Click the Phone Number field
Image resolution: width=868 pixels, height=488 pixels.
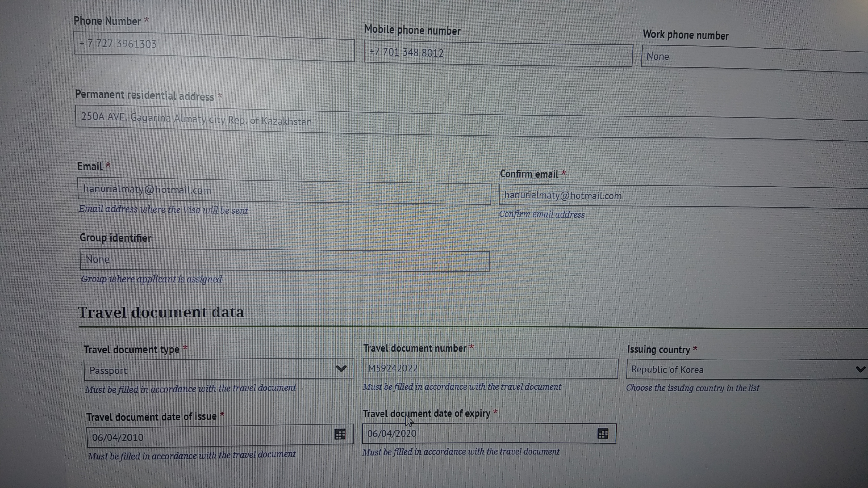pos(214,47)
